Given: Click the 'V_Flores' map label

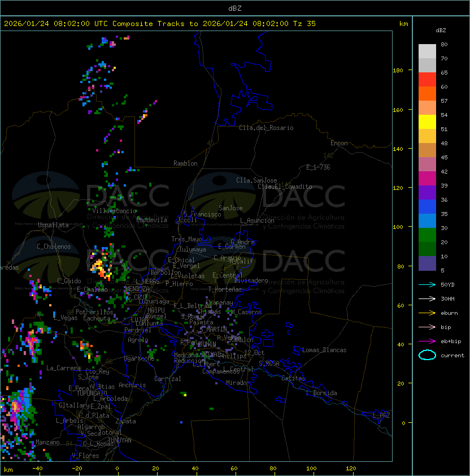Looking at the screenshot, I should tap(85, 456).
